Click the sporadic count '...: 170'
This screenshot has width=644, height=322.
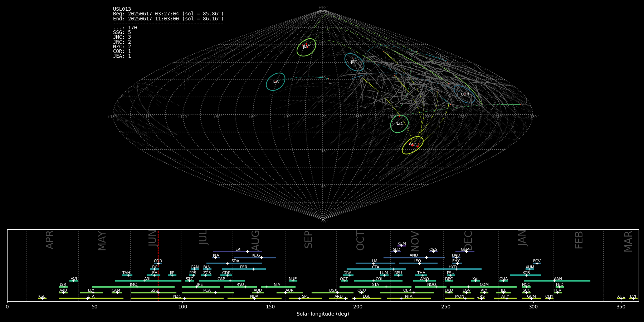pos(125,28)
